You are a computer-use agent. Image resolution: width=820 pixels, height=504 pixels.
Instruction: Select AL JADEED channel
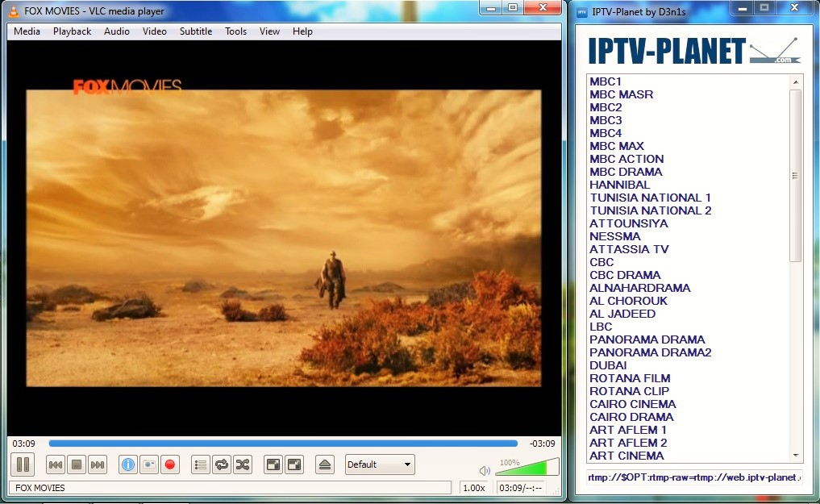point(622,314)
